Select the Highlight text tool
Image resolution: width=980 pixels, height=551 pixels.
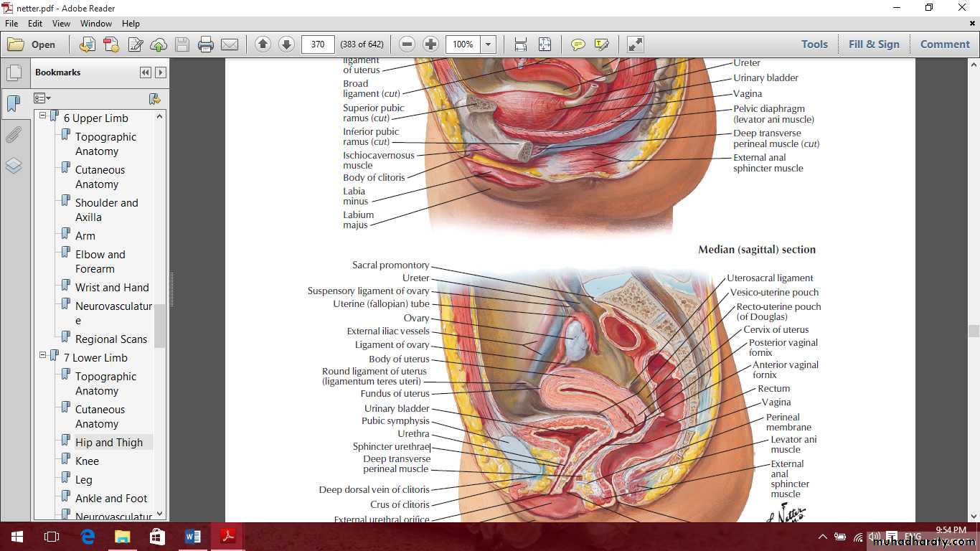pyautogui.click(x=601, y=44)
